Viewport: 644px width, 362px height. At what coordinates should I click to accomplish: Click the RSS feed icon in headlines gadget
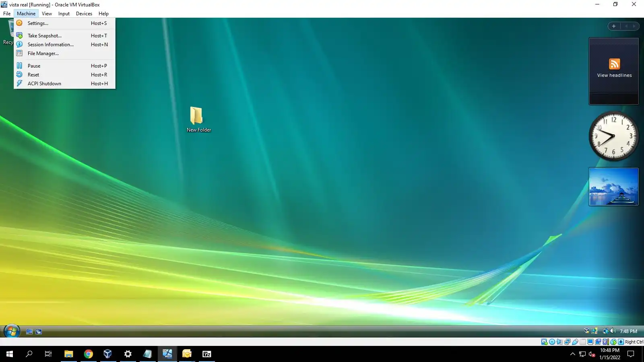coord(614,64)
